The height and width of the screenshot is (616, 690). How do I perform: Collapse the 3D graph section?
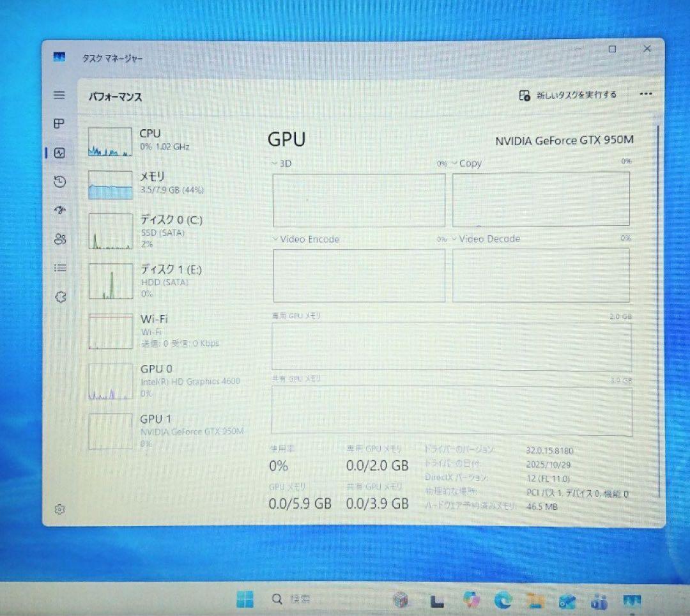[273, 164]
